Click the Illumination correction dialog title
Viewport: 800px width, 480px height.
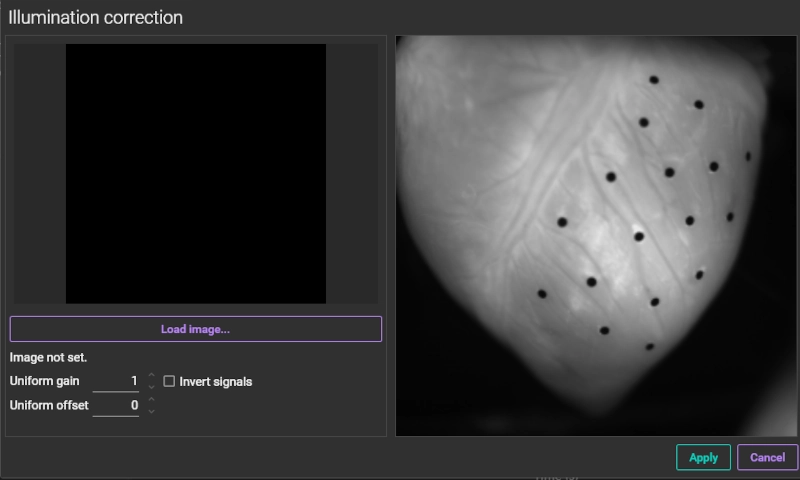tap(96, 17)
